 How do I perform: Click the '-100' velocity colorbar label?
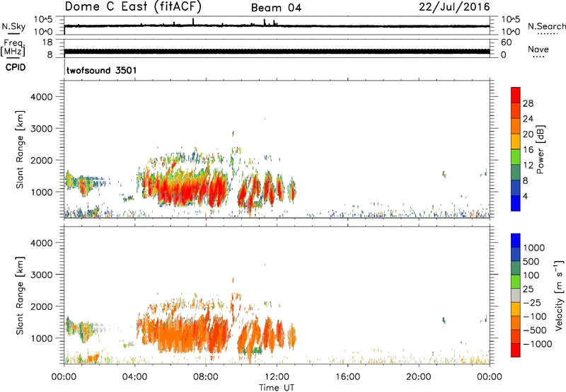point(535,316)
